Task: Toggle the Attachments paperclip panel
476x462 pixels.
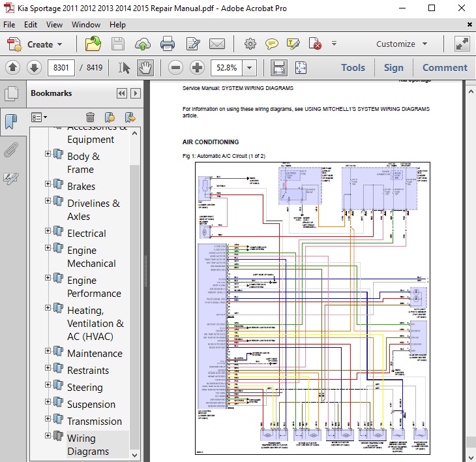Action: pyautogui.click(x=11, y=150)
